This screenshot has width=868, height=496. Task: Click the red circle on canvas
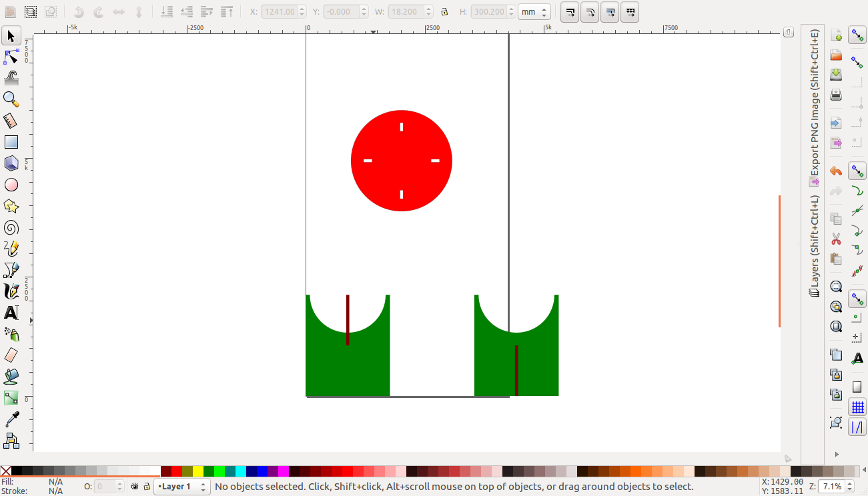402,161
